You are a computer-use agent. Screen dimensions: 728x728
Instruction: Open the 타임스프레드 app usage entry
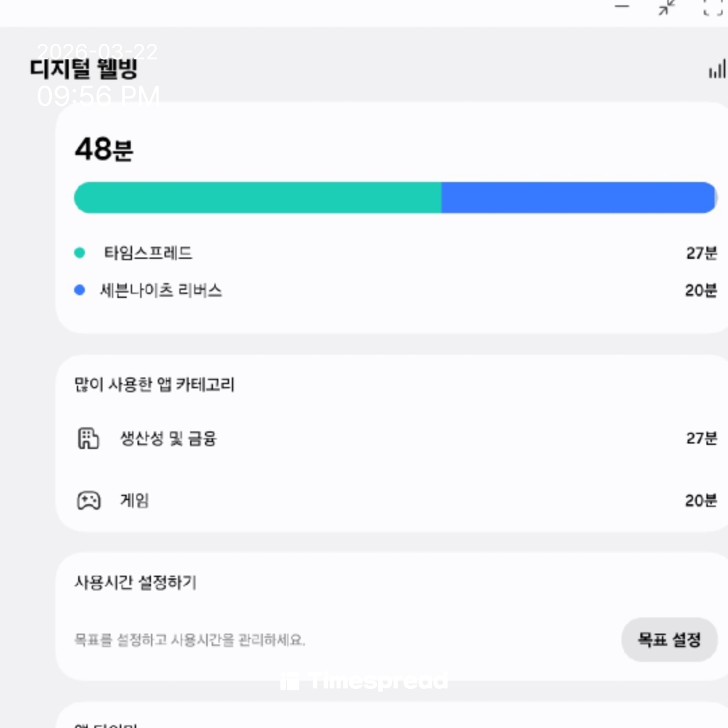click(x=148, y=253)
